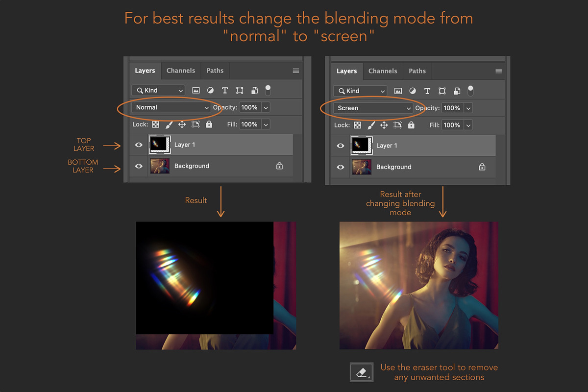Screen dimensions: 588x392
Task: Switch to Channels tab in left panel
Action: (x=181, y=71)
